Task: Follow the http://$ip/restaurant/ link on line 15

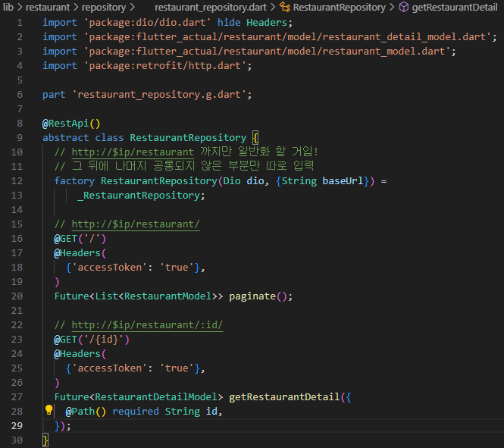Action: (x=136, y=224)
